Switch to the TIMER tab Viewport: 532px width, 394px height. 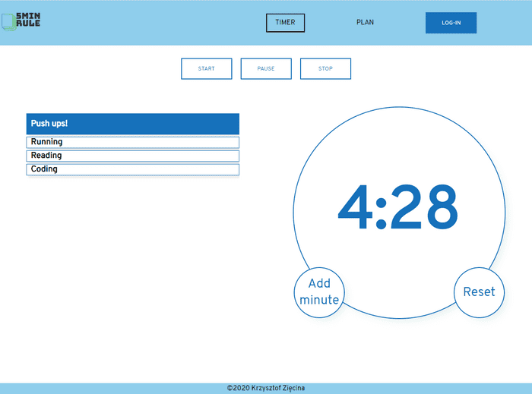[x=285, y=23]
